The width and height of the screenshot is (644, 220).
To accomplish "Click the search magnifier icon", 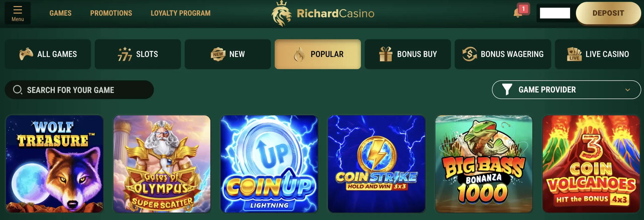I will pos(18,90).
